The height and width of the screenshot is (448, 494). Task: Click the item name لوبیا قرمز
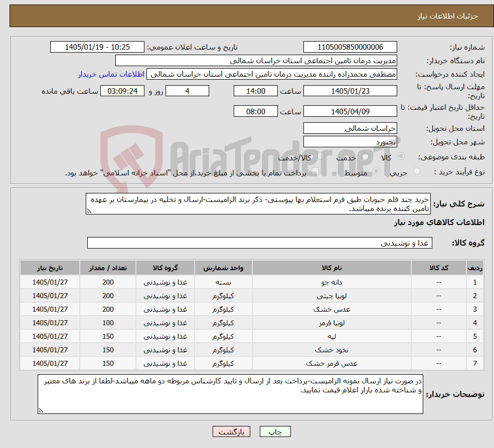click(x=332, y=323)
